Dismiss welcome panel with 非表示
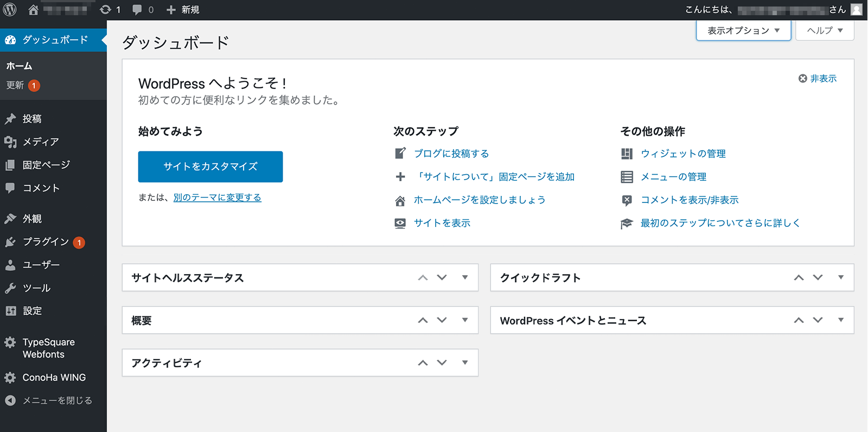This screenshot has height=432, width=868. click(x=818, y=79)
